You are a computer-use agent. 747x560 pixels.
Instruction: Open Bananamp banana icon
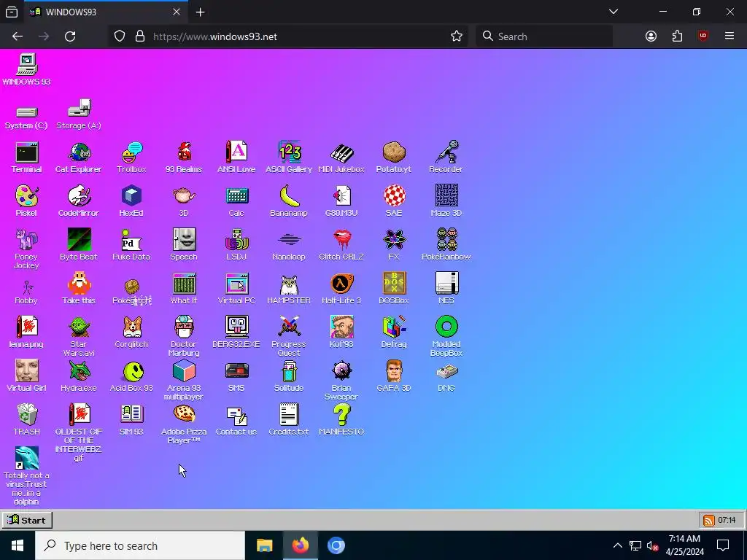pos(289,201)
